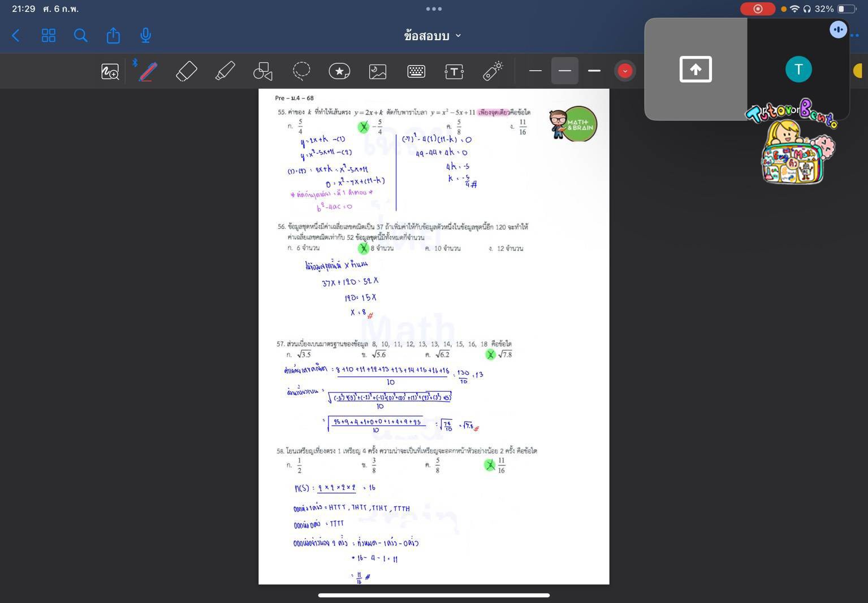
Task: Open the thumbnail page overview grid
Action: [x=48, y=36]
